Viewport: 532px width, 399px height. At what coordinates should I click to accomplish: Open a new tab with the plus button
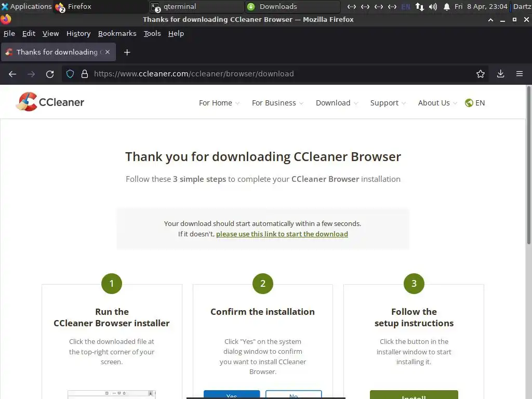[127, 52]
